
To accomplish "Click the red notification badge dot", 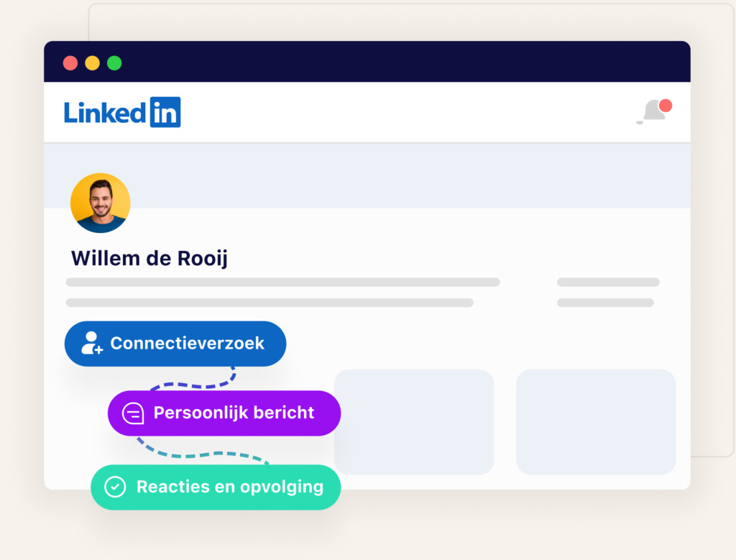I will [666, 106].
